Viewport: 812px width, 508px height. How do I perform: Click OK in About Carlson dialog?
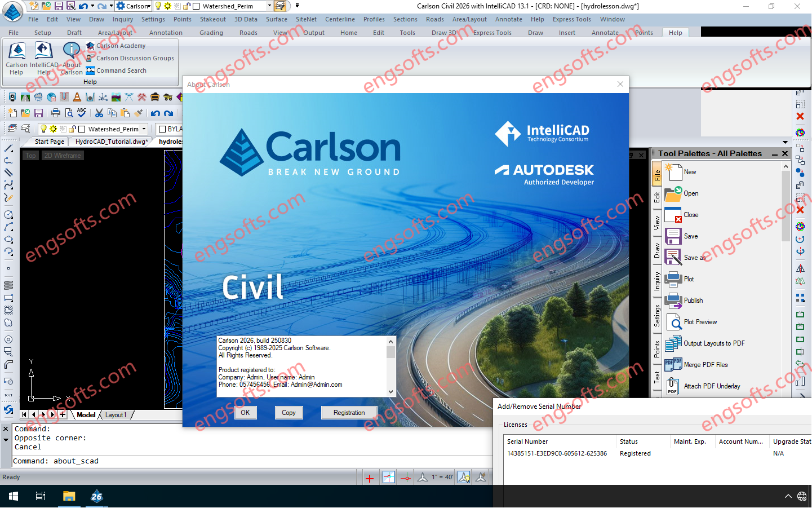point(245,413)
